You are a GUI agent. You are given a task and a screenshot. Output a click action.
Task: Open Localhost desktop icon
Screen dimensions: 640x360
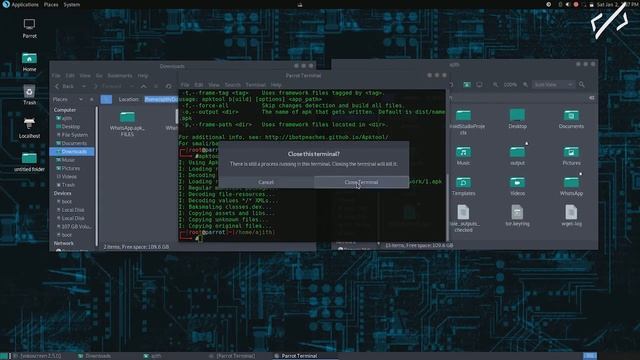(x=29, y=128)
